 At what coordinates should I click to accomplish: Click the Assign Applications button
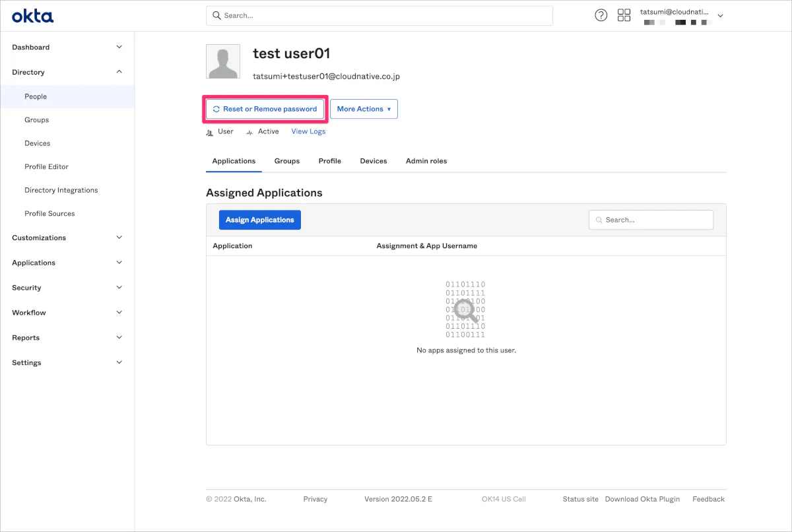point(259,220)
